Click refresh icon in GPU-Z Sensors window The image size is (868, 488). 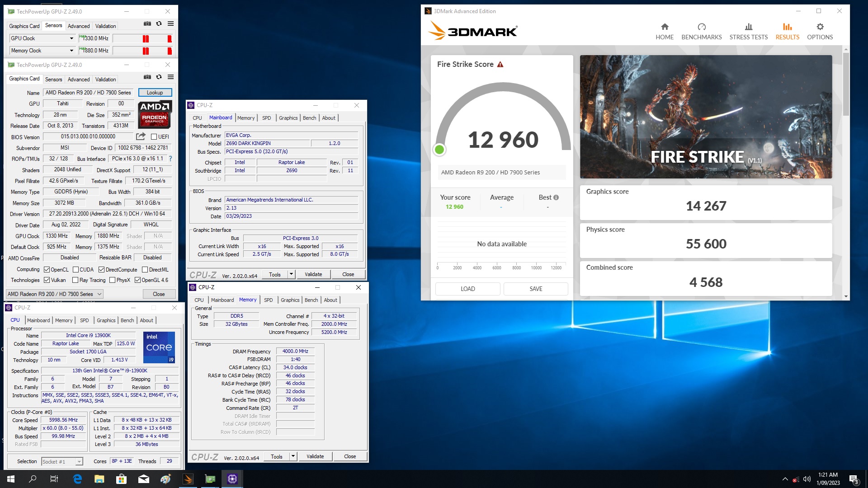tap(159, 23)
